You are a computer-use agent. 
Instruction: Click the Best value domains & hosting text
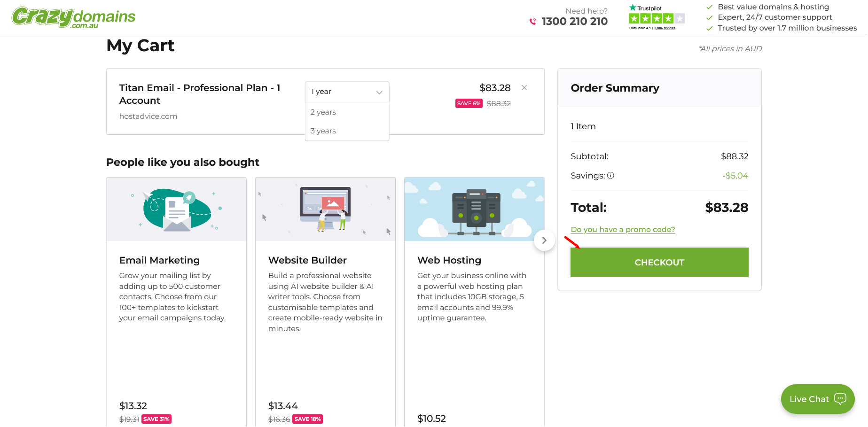[x=773, y=7]
